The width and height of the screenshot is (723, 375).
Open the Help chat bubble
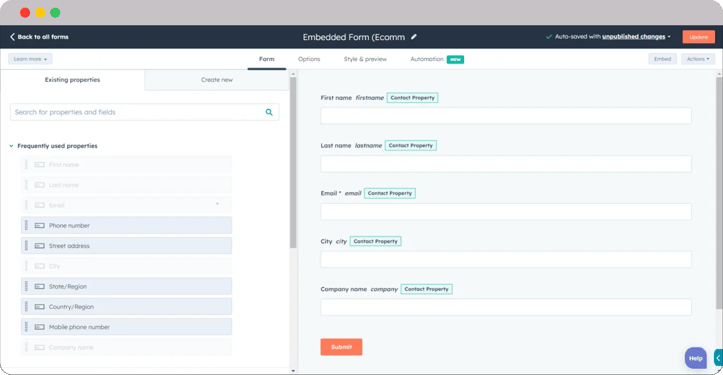click(695, 358)
